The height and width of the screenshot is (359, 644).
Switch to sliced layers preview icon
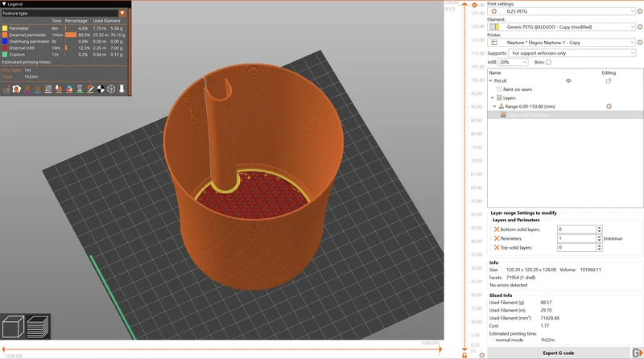pos(38,327)
